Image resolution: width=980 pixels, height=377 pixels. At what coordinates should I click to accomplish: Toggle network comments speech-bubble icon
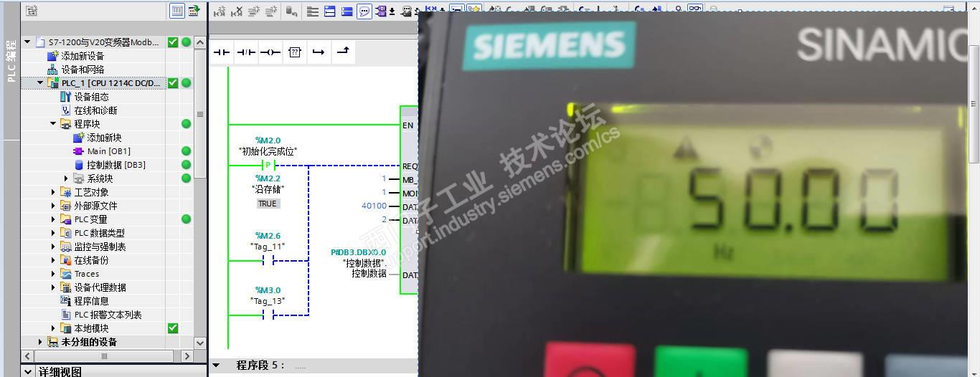click(x=364, y=11)
